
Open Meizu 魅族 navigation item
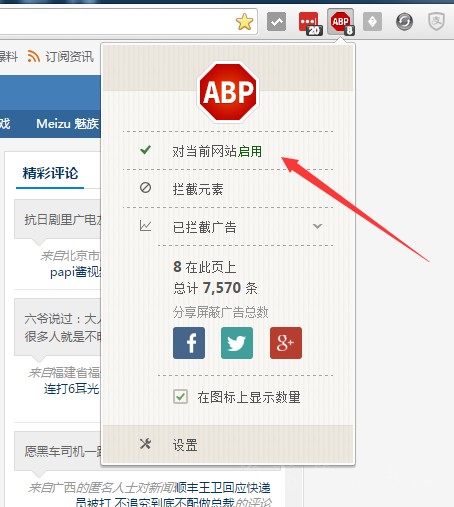tap(68, 124)
